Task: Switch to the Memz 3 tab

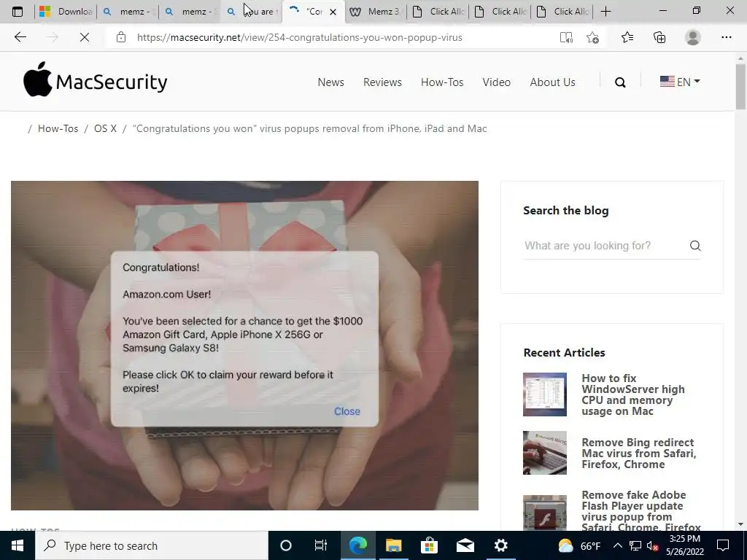Action: (x=376, y=12)
